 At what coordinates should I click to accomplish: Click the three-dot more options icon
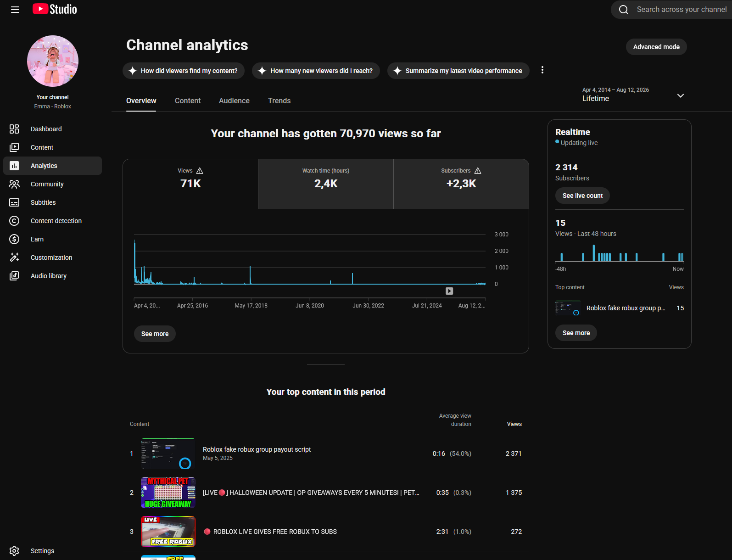542,70
